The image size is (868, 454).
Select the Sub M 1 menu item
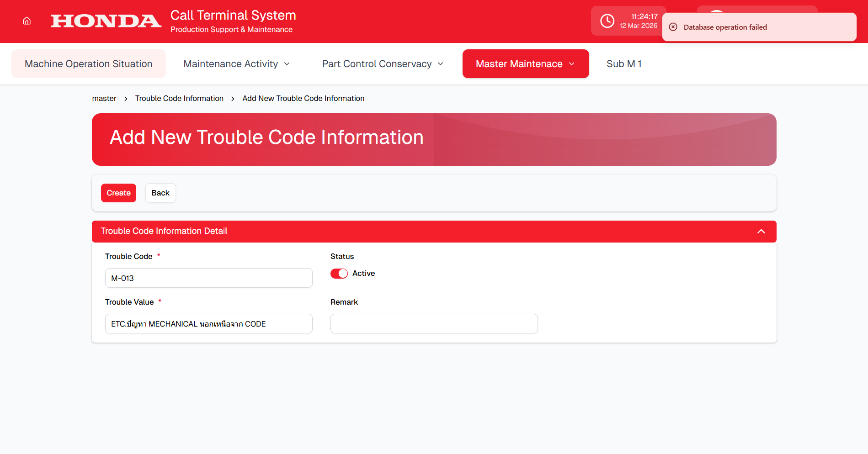click(x=623, y=64)
